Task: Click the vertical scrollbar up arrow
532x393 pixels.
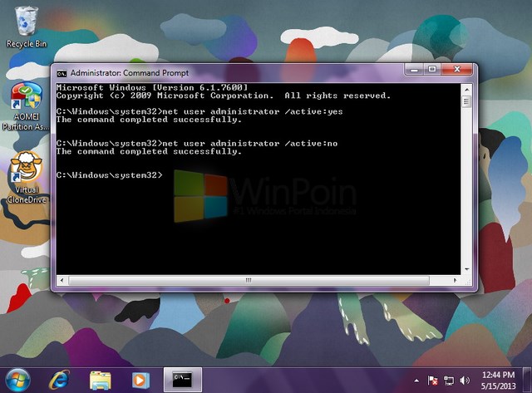Action: click(x=466, y=90)
